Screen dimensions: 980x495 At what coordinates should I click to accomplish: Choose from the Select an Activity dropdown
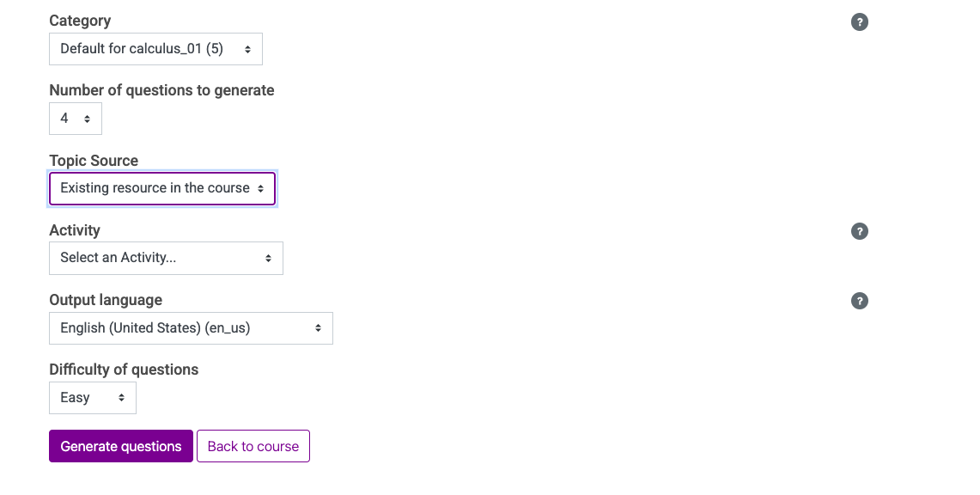click(166, 258)
